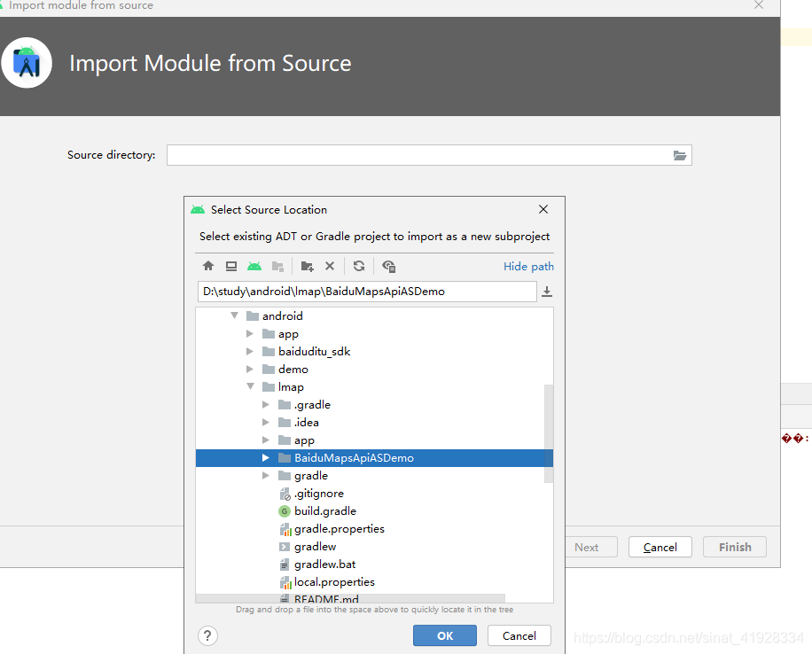Browse for source directory folder icon
812x654 pixels.
679,155
